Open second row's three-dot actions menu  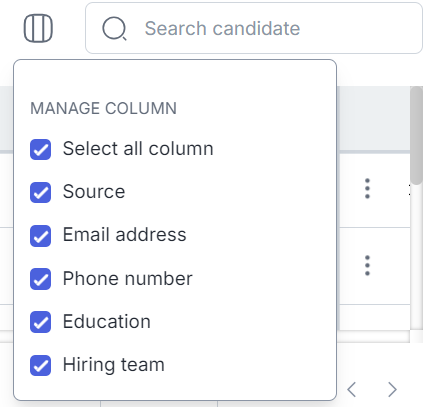367,266
